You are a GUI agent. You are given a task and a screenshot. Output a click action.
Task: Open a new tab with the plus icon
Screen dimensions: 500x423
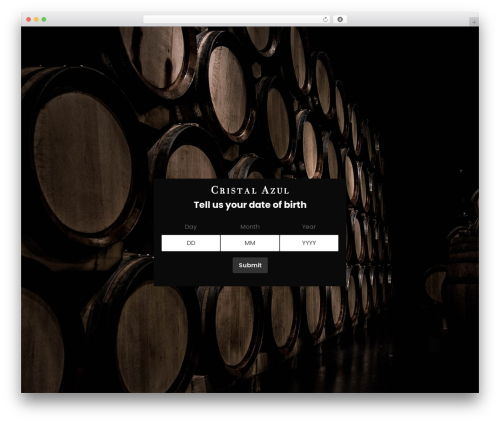click(x=474, y=22)
